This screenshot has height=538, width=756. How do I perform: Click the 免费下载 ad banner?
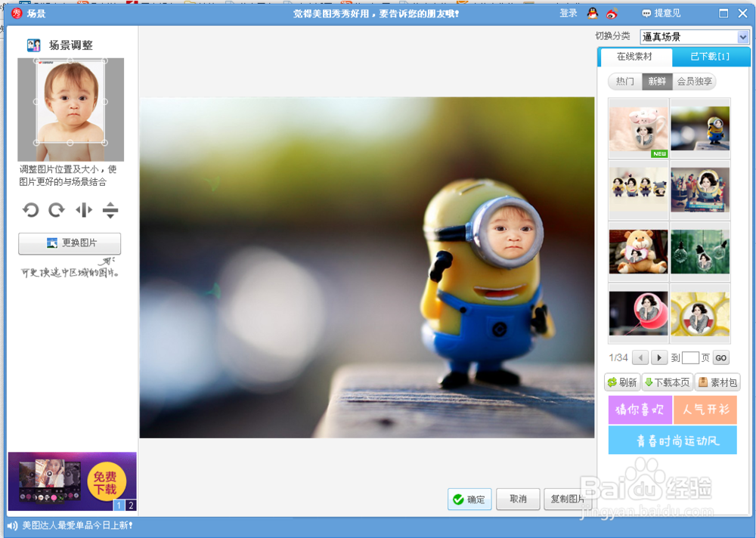click(72, 481)
